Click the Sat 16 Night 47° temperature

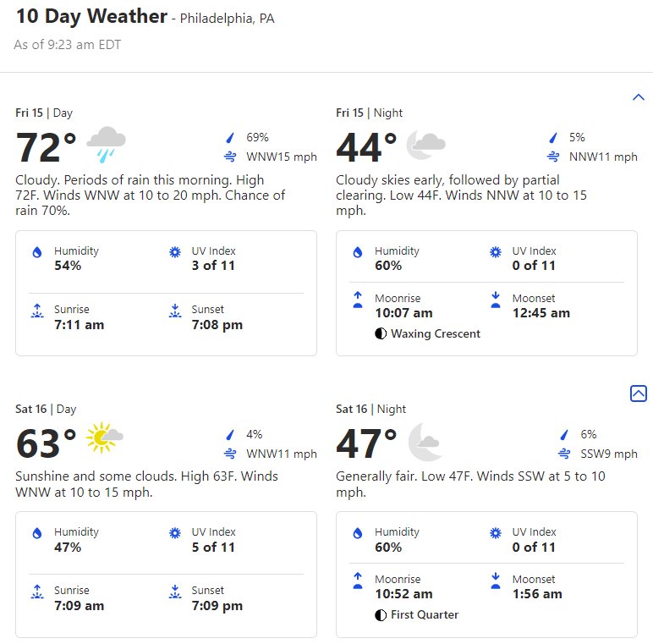click(x=366, y=443)
